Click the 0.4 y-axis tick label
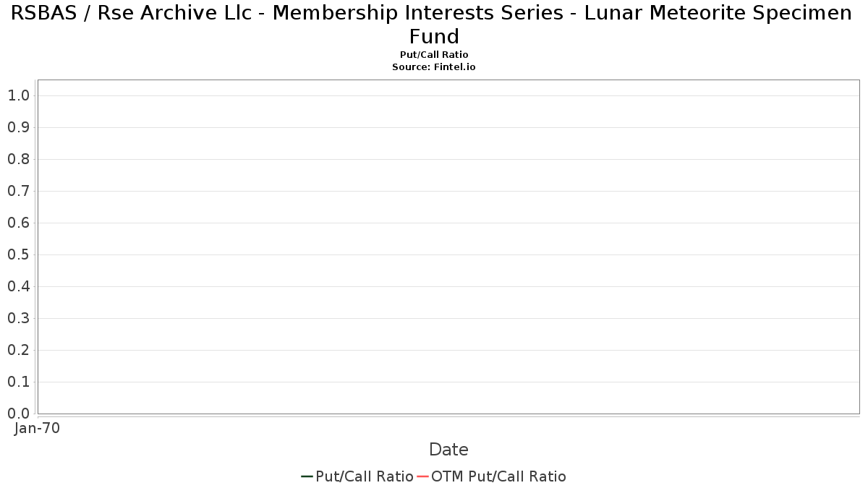This screenshot has width=868, height=488. [x=18, y=286]
